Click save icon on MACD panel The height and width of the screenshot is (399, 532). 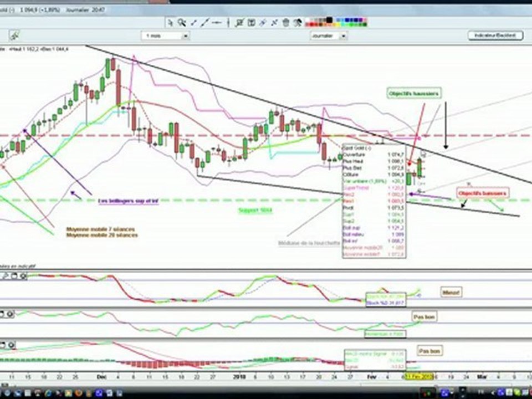[x=2, y=345]
